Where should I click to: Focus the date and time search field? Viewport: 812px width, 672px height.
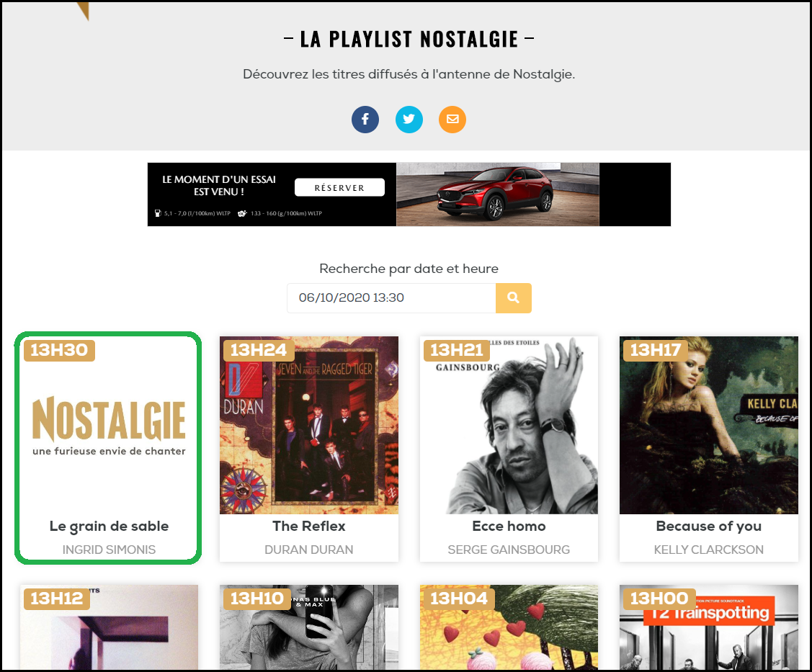click(x=391, y=297)
